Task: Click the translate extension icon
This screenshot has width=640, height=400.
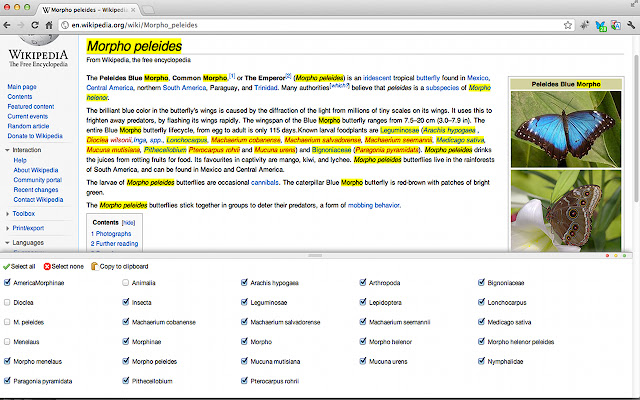Action: [x=616, y=25]
